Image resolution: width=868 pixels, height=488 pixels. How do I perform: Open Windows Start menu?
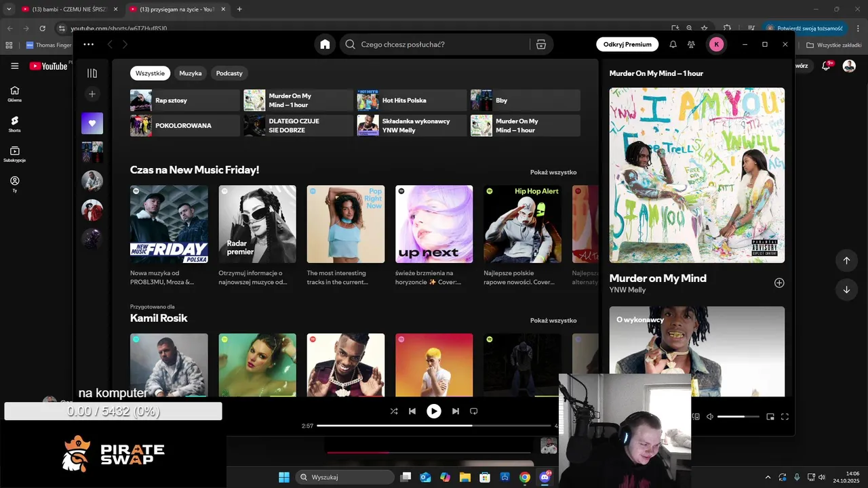tap(284, 477)
